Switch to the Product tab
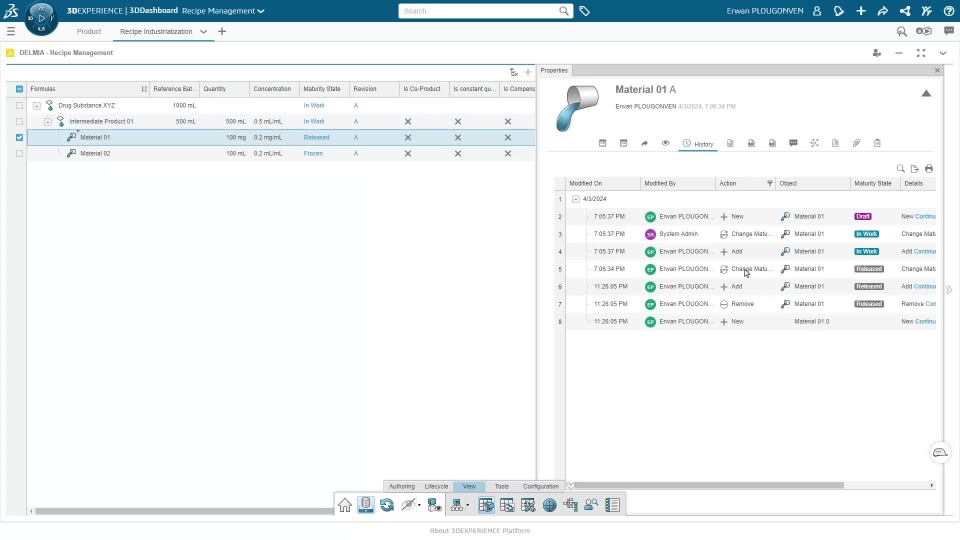The image size is (960, 540). (89, 31)
